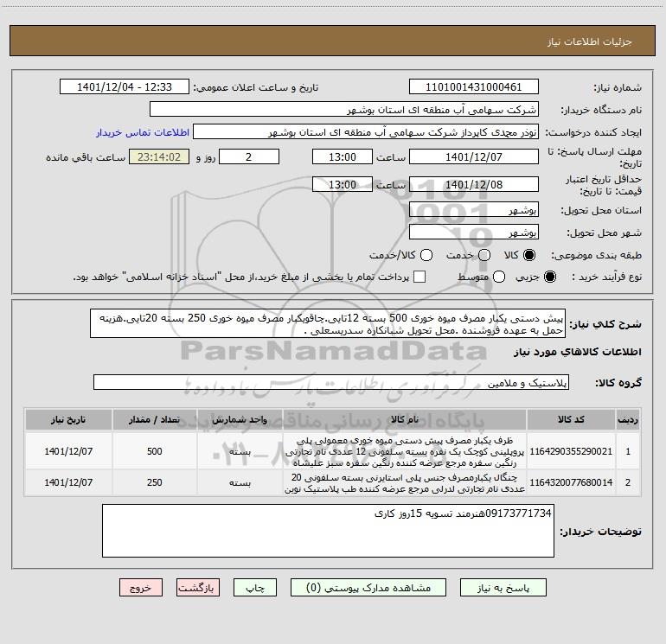Click the چاپ print button
This screenshot has height=644, width=666.
click(255, 588)
